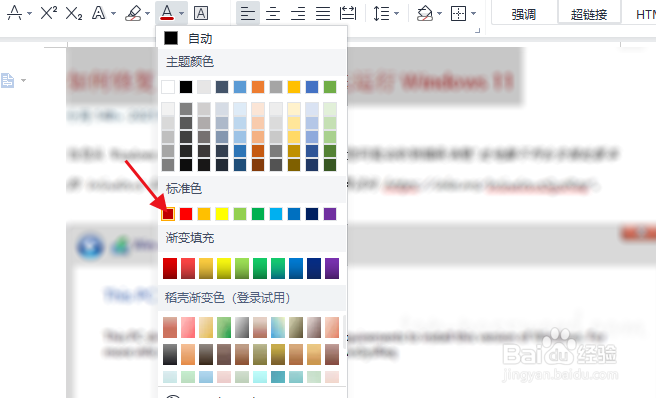Align text left
This screenshot has height=398, width=656.
coord(248,14)
